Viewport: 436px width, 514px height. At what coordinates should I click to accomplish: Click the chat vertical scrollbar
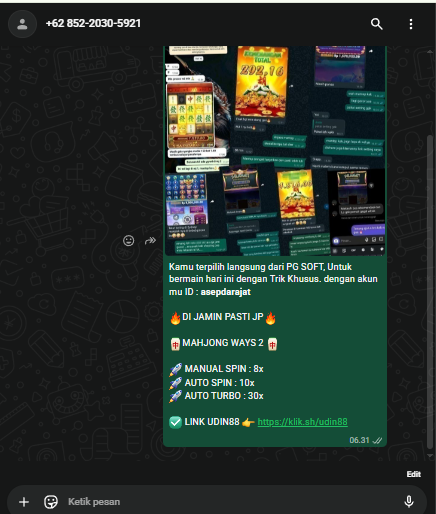tap(430, 292)
